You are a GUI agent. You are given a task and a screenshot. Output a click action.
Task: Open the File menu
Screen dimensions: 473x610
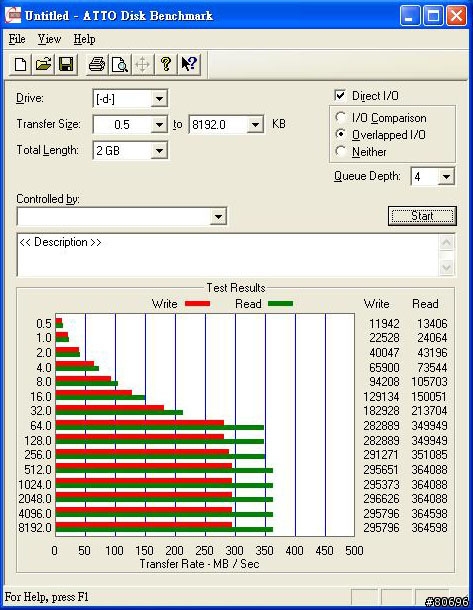tap(17, 39)
